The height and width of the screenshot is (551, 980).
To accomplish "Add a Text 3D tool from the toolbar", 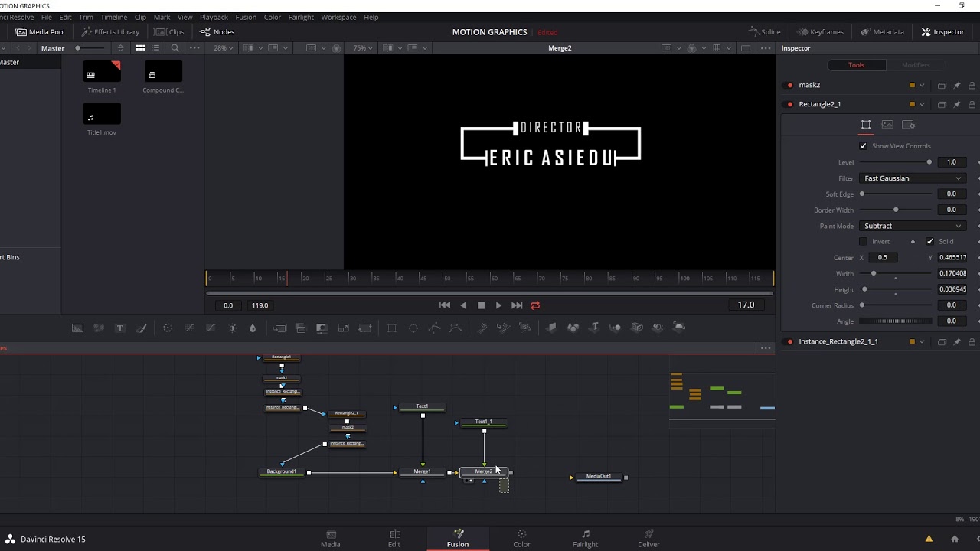I will click(594, 328).
